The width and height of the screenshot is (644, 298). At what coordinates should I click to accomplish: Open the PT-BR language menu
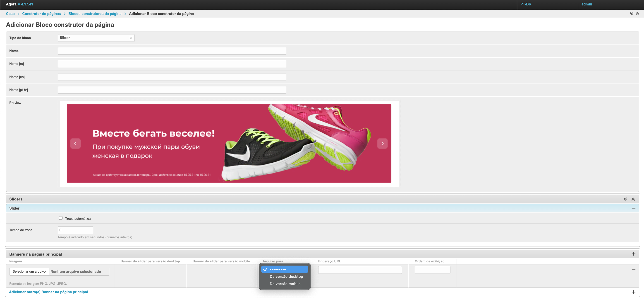526,4
